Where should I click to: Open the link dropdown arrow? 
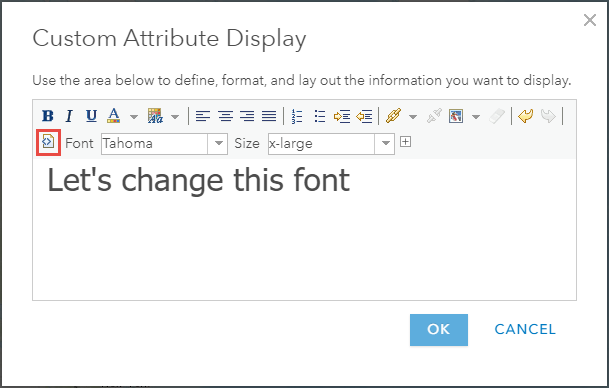point(413,117)
